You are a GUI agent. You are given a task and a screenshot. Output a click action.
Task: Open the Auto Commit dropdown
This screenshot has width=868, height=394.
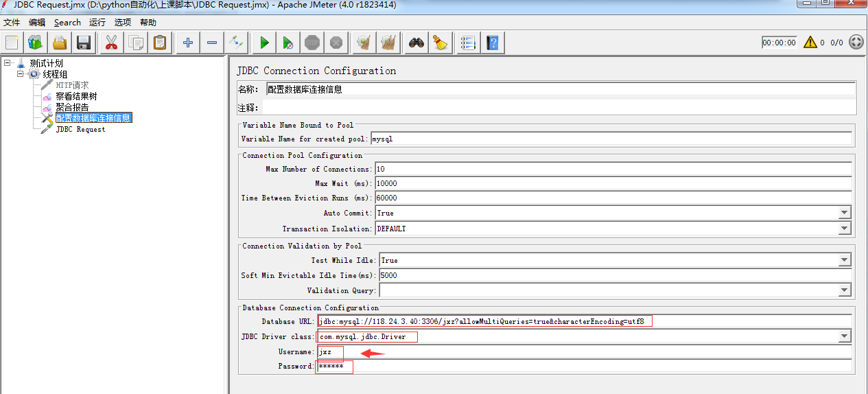pyautogui.click(x=845, y=213)
